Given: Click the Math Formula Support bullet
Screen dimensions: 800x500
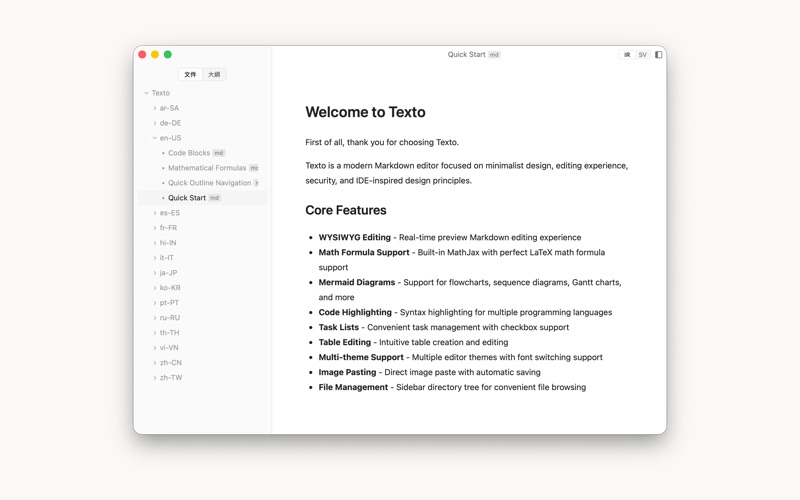Looking at the screenshot, I should click(462, 260).
